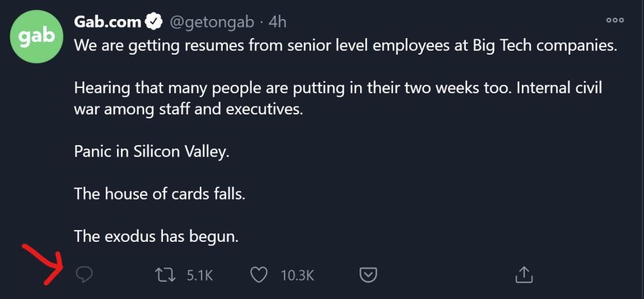
Task: Open the Gab.com display name profile link
Action: 108,22
